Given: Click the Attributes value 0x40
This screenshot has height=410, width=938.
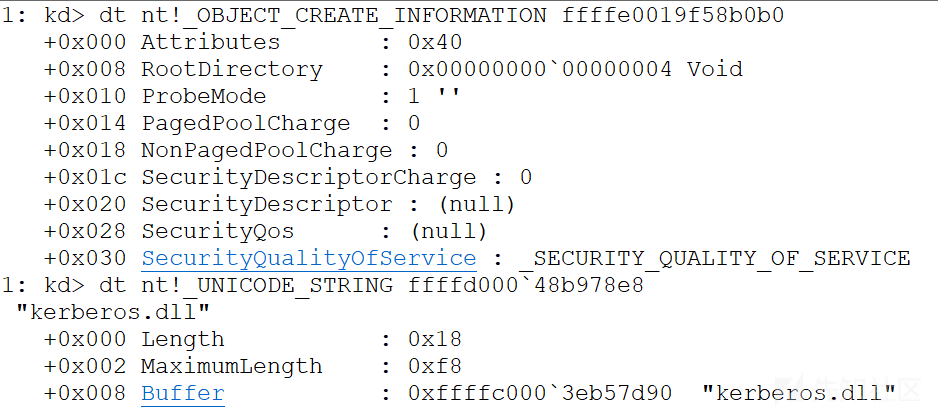Looking at the screenshot, I should point(435,42).
